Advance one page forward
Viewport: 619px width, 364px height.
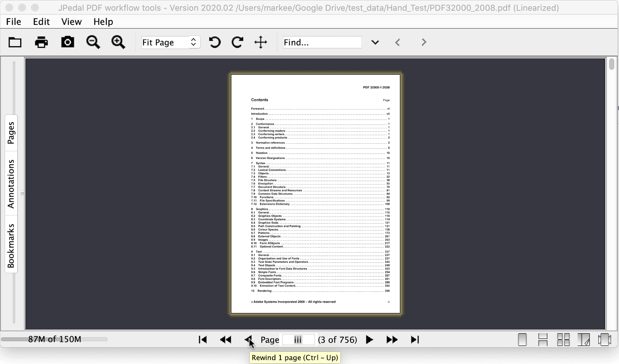tap(369, 339)
